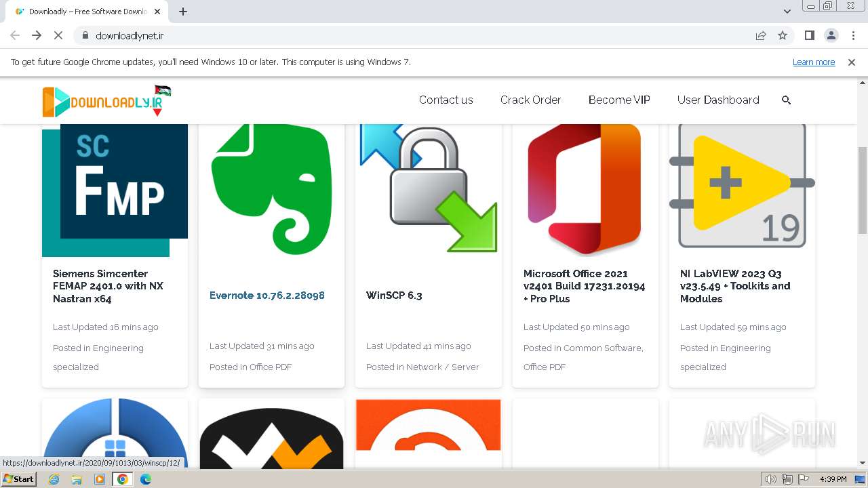Image resolution: width=868 pixels, height=488 pixels.
Task: Click the blue circular app thumbnail in second row
Action: (x=115, y=433)
